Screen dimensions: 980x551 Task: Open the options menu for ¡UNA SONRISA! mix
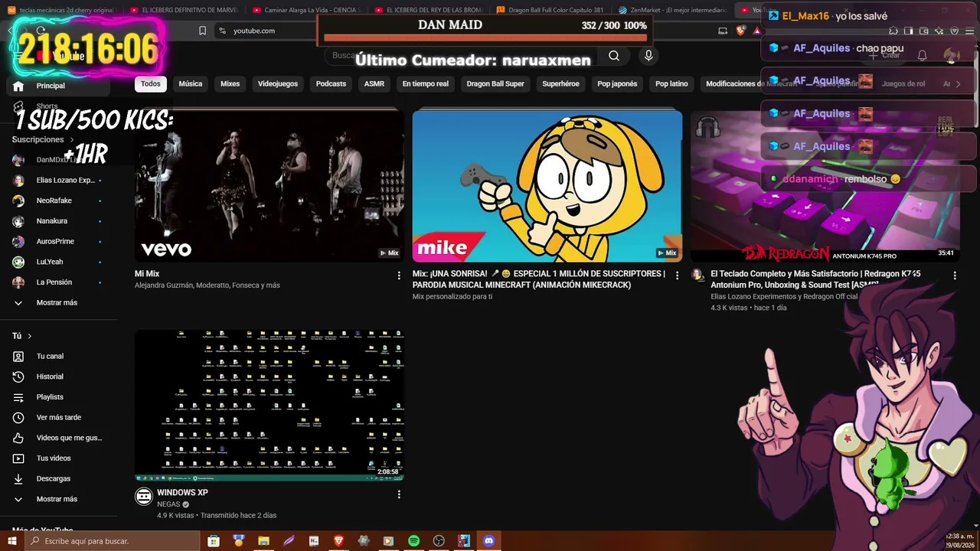(x=676, y=275)
